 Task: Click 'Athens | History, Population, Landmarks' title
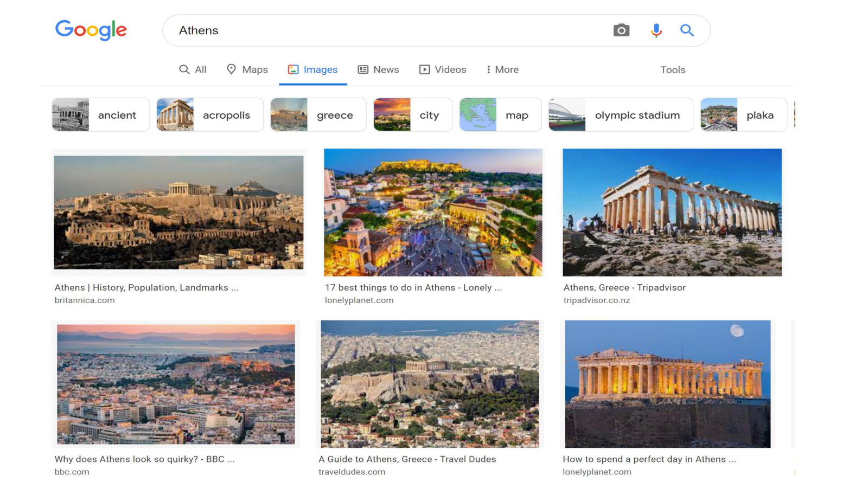[x=146, y=287]
